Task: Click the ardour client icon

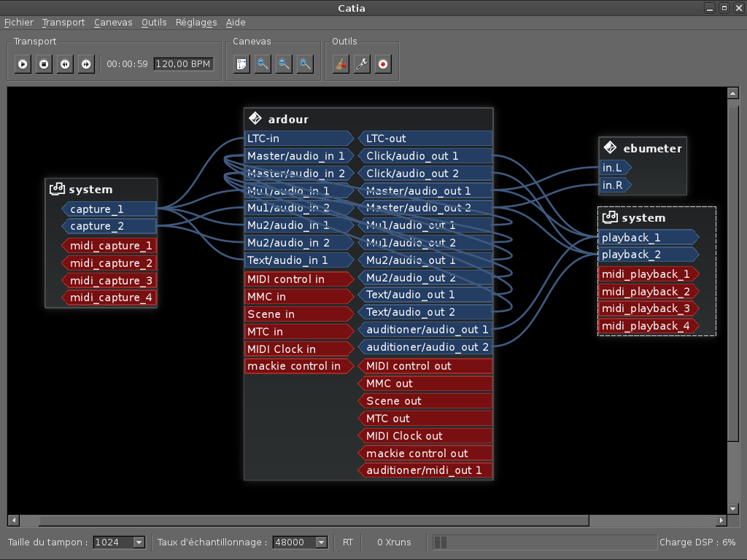Action: (x=255, y=118)
